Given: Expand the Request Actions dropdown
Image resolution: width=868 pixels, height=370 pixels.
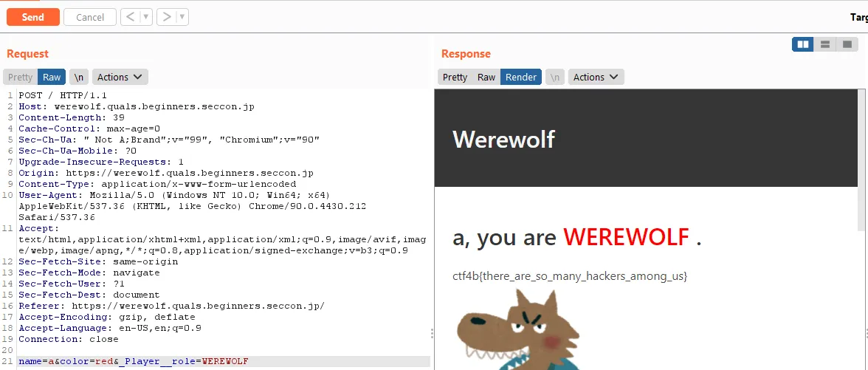Looking at the screenshot, I should tap(120, 77).
